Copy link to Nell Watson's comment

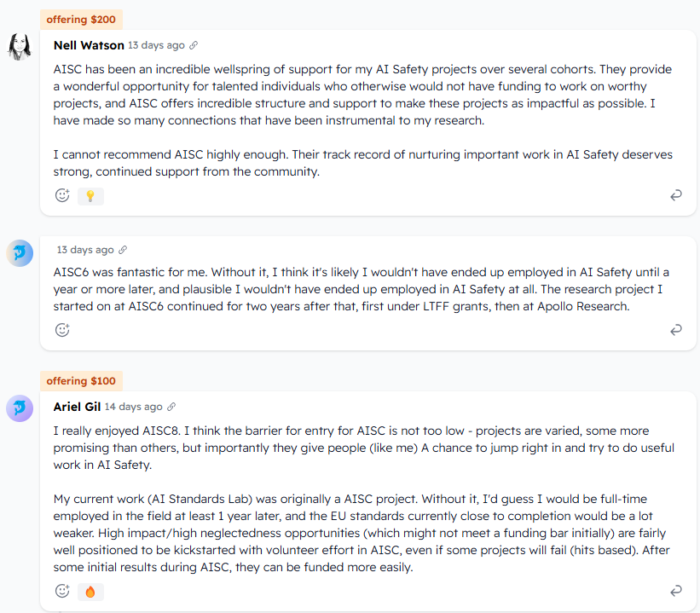coord(194,45)
